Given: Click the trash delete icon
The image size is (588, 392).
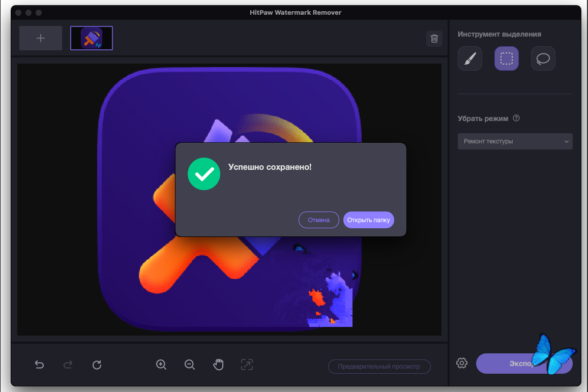Looking at the screenshot, I should [434, 39].
